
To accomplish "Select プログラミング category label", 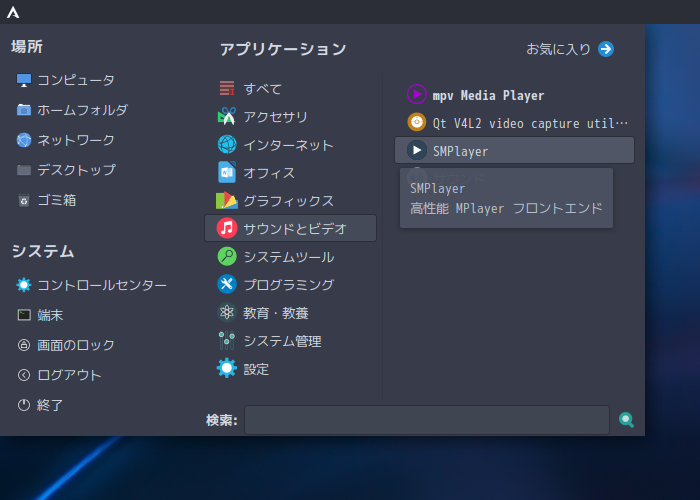I will (288, 285).
